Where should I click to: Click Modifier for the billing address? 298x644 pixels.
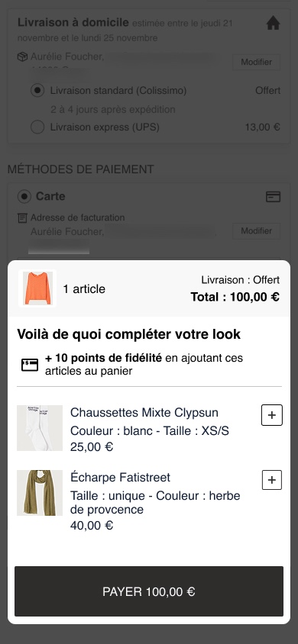(x=257, y=231)
